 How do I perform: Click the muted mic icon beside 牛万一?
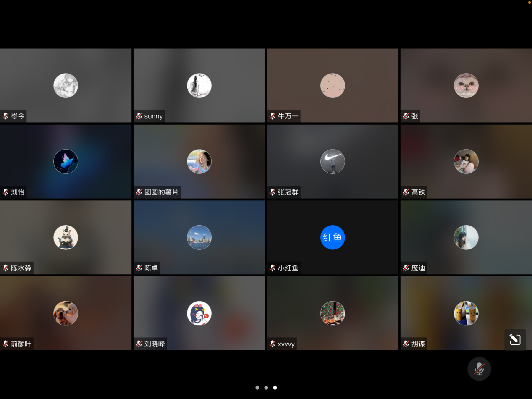pyautogui.click(x=273, y=116)
